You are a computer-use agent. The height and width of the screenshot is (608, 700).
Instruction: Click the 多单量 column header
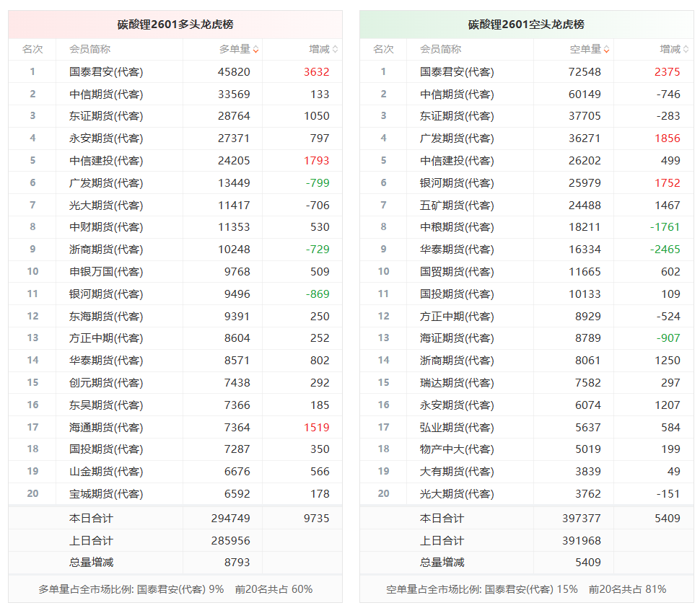click(235, 49)
